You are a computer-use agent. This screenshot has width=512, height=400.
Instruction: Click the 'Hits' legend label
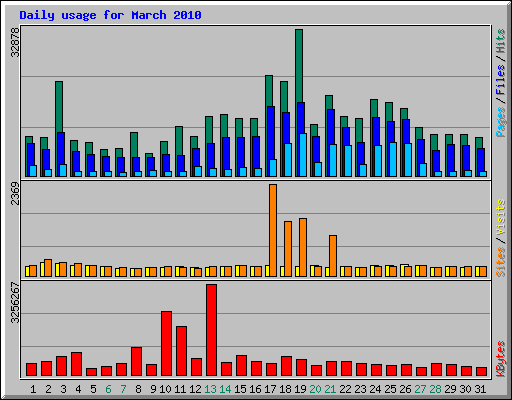click(501, 41)
